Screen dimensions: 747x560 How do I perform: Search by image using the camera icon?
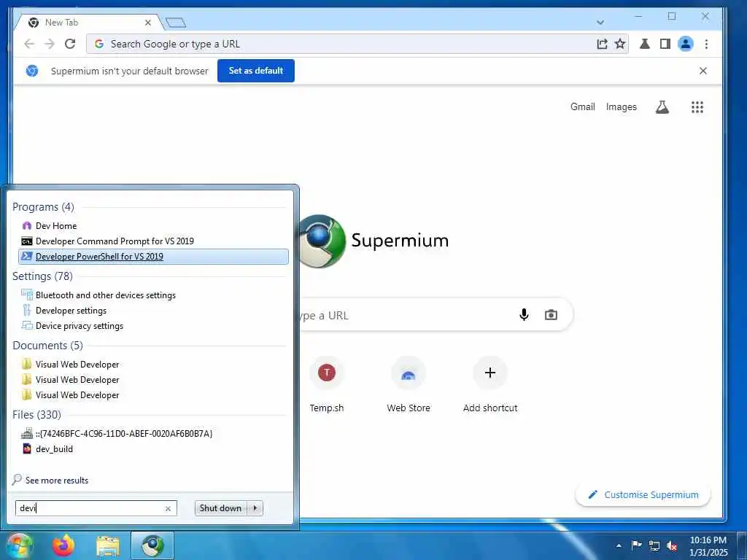[x=551, y=315]
